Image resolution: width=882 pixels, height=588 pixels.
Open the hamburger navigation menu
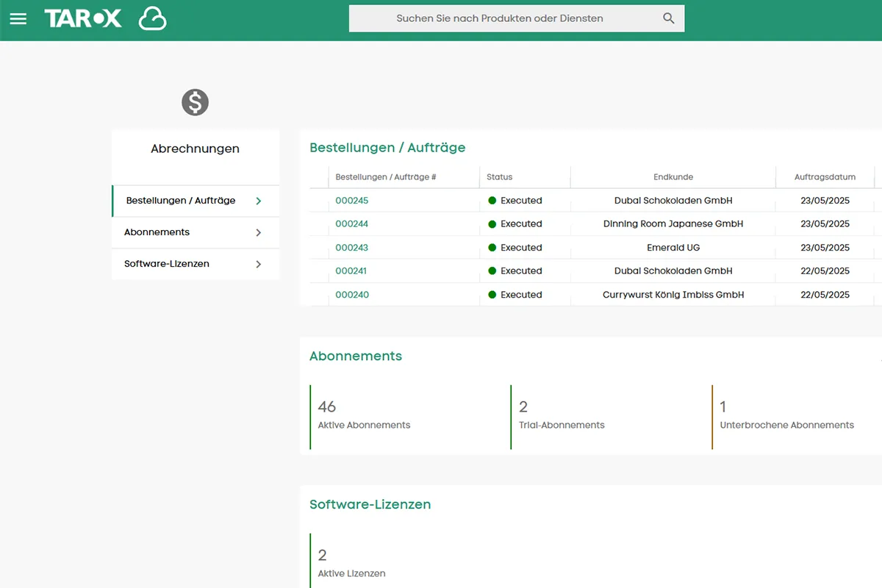tap(18, 19)
